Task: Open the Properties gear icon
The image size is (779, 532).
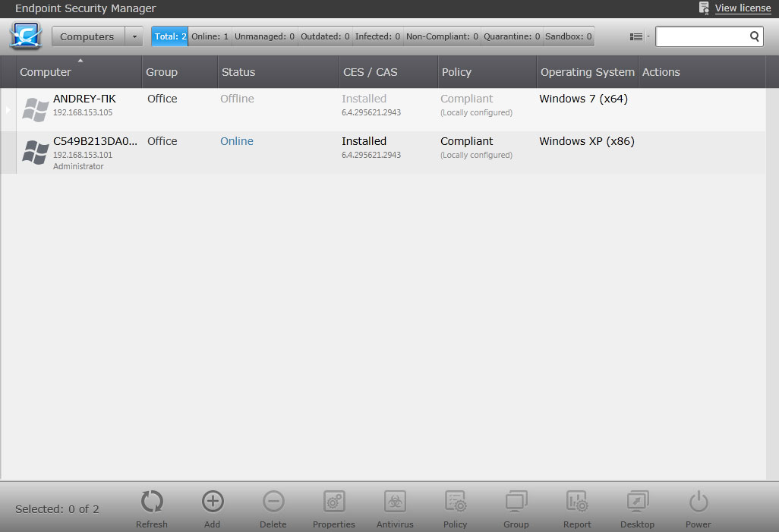Action: [x=334, y=502]
